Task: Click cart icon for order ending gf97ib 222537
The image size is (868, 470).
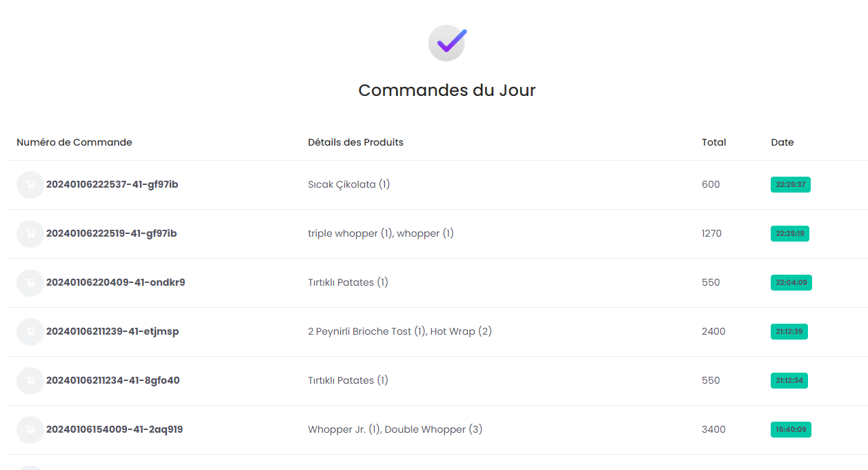Action: (30, 185)
